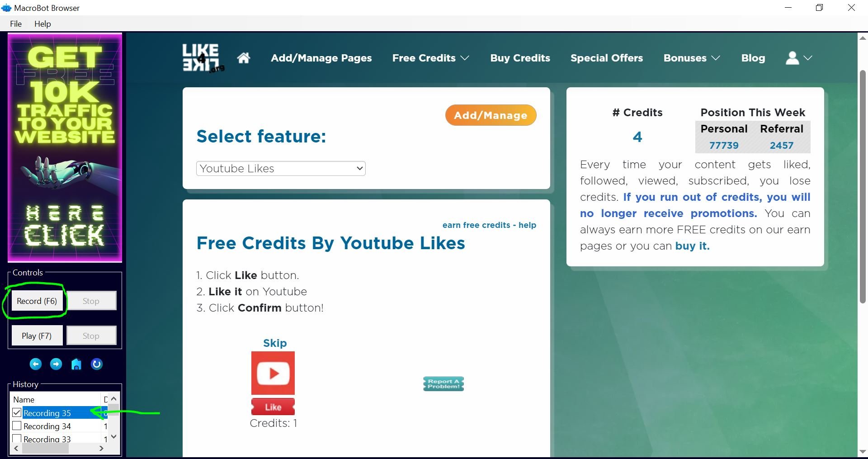
Task: Click the Report A Problem badge
Action: click(x=443, y=384)
